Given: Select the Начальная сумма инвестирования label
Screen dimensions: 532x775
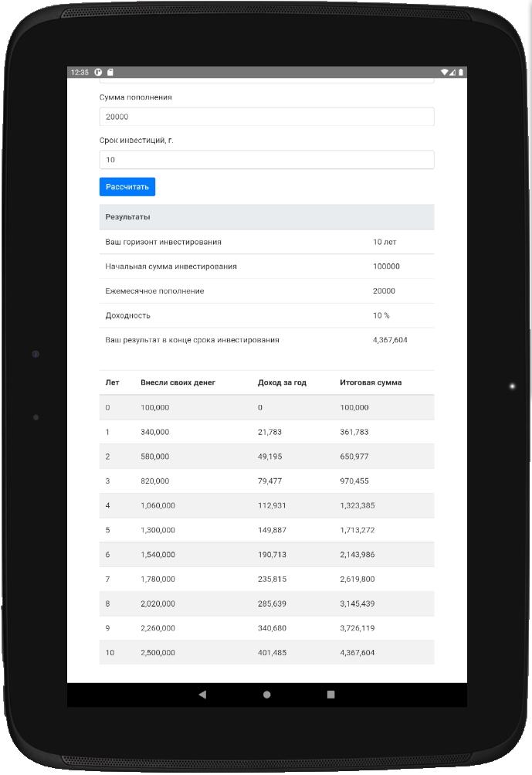Looking at the screenshot, I should point(171,267).
